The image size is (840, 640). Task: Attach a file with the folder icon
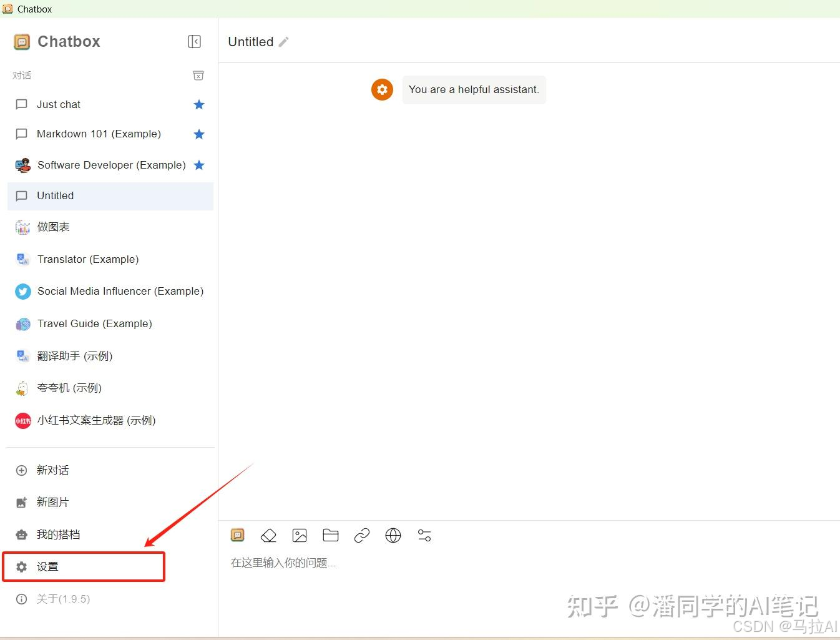331,535
